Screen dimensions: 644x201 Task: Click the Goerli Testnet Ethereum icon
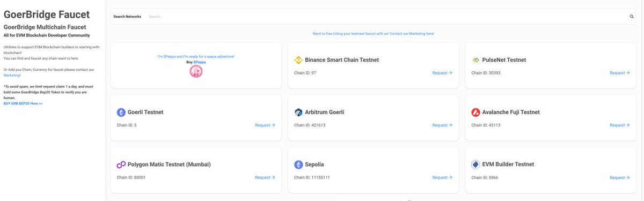[x=121, y=112]
